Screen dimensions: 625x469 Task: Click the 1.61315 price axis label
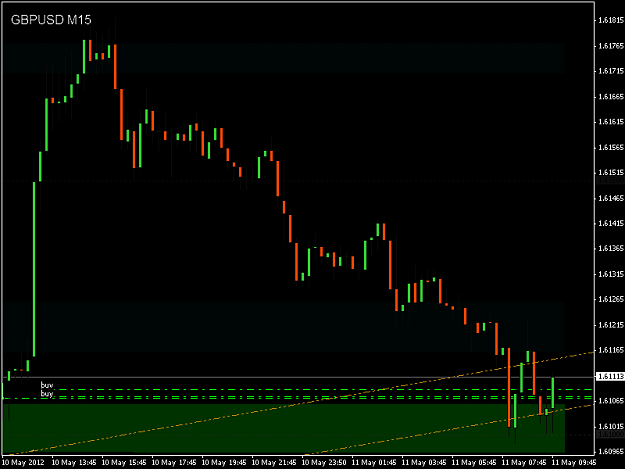611,274
